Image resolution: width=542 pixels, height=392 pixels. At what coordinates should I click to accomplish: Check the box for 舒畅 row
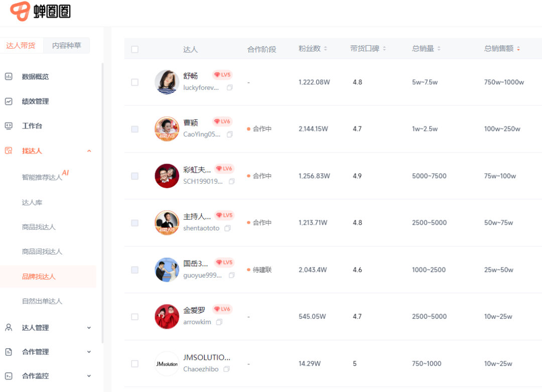point(135,82)
